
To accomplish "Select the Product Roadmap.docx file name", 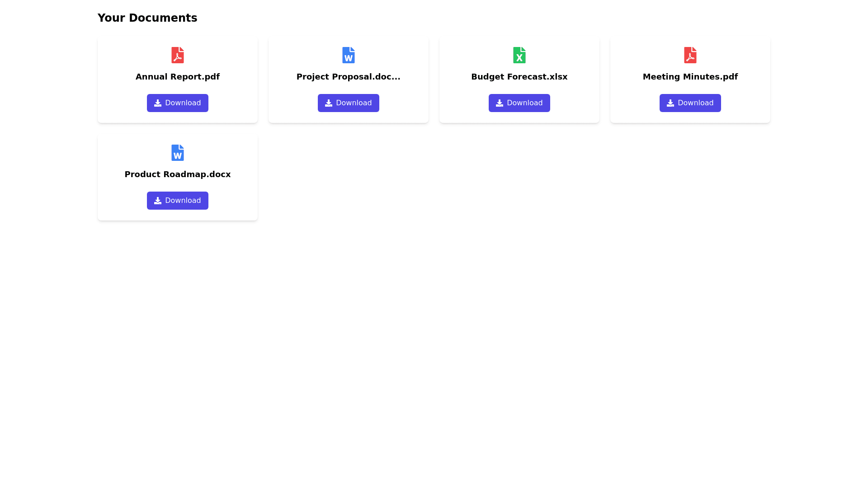I will click(x=177, y=174).
